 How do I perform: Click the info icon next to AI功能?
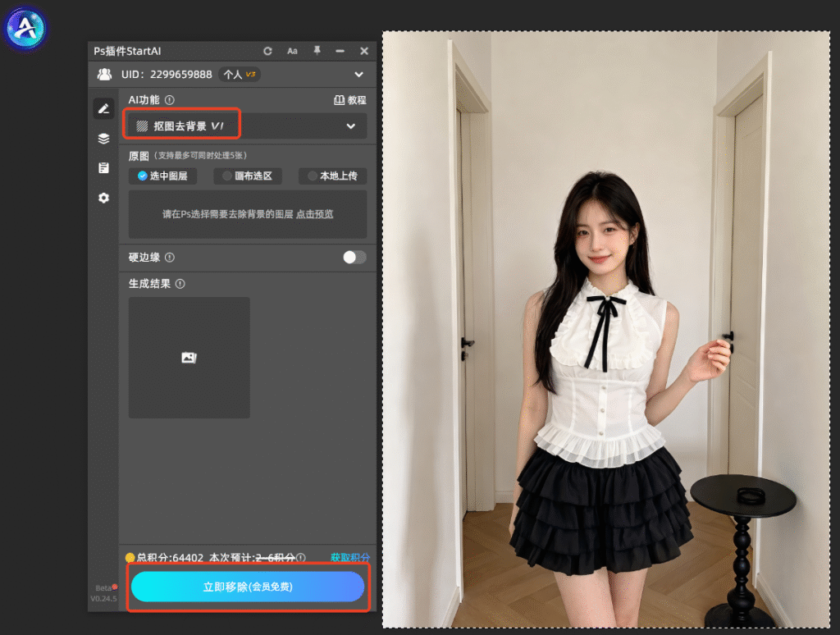[x=170, y=99]
